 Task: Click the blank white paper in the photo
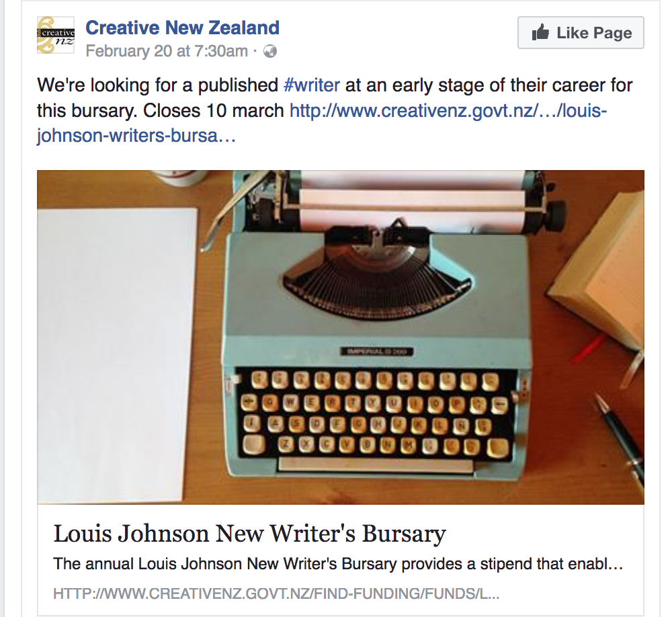coord(118,349)
